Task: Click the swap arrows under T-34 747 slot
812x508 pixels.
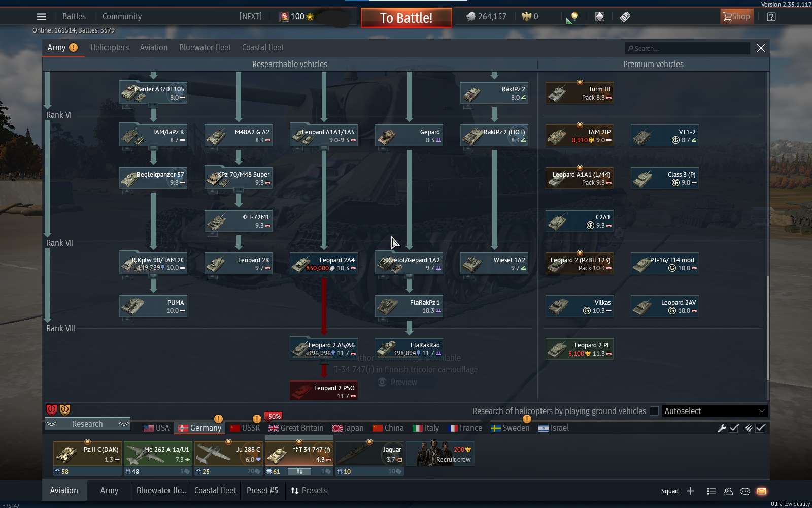Action: [299, 472]
